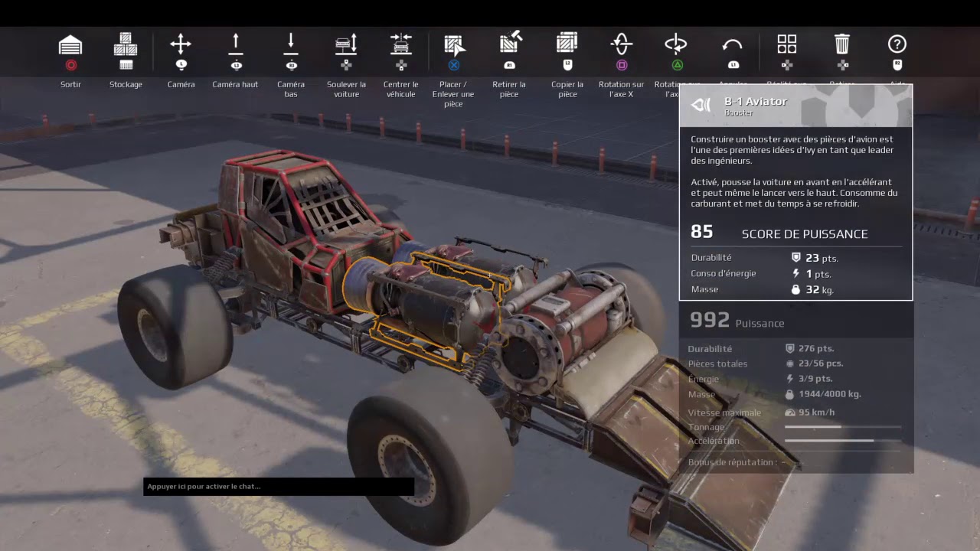Click the Annuler undo arrow icon
This screenshot has height=551, width=980.
tap(732, 45)
